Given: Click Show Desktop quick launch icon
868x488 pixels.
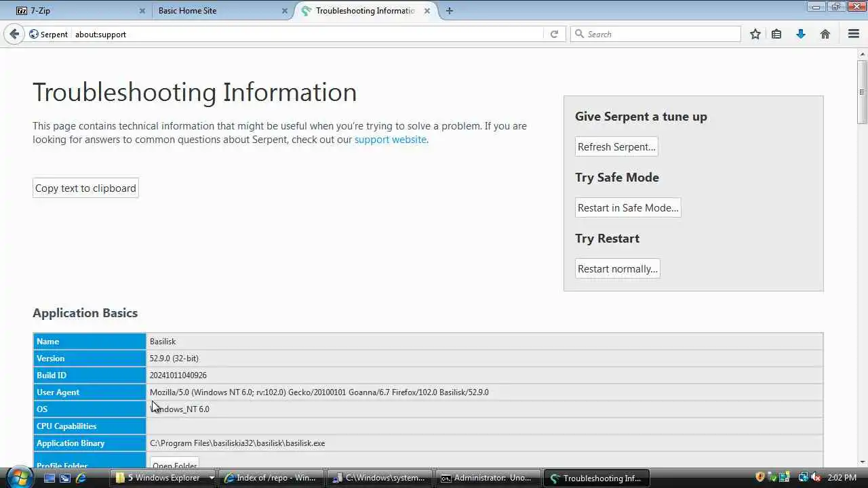Looking at the screenshot, I should point(50,478).
